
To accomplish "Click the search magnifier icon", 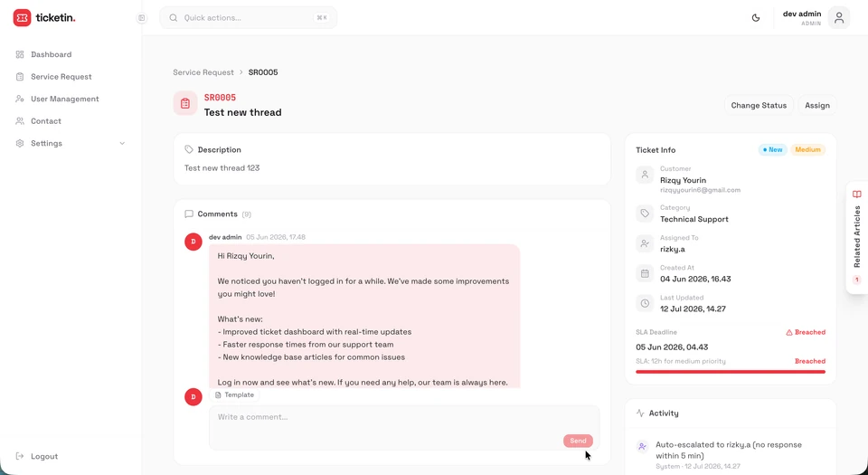I will tap(174, 18).
